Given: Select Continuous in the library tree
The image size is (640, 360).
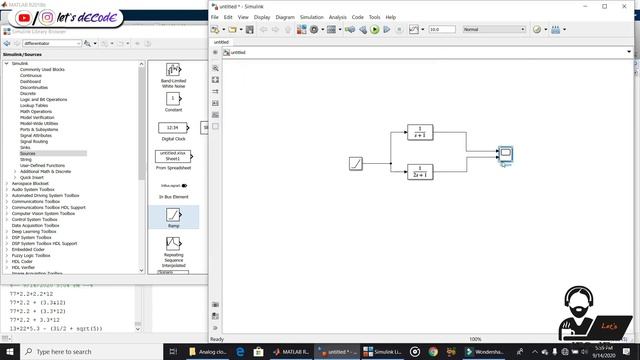Looking at the screenshot, I should click(x=31, y=76).
